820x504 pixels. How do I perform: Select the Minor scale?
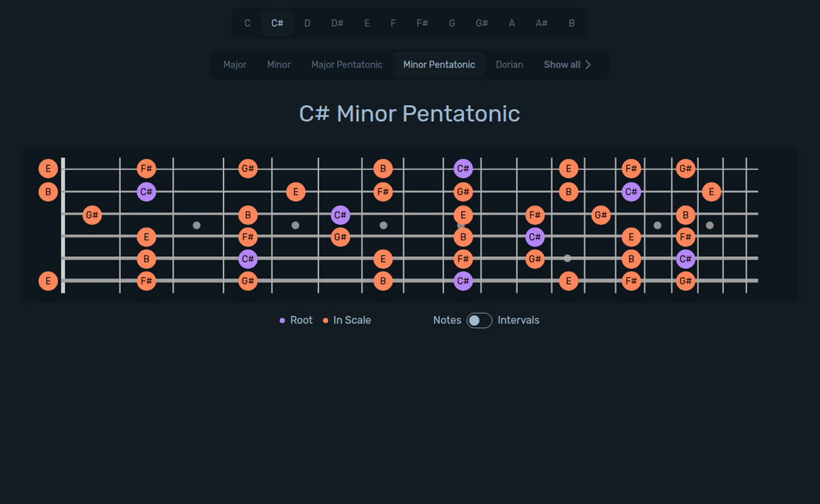(x=279, y=65)
